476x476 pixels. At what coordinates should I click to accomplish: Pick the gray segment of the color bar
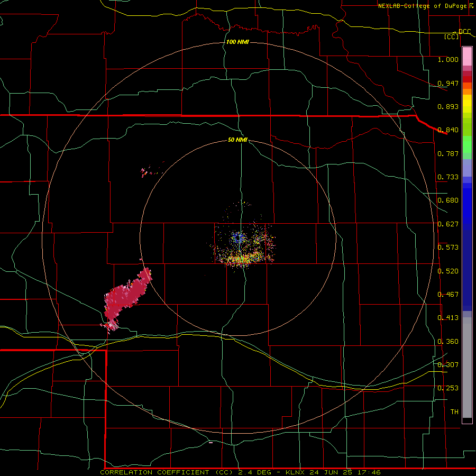click(467, 368)
